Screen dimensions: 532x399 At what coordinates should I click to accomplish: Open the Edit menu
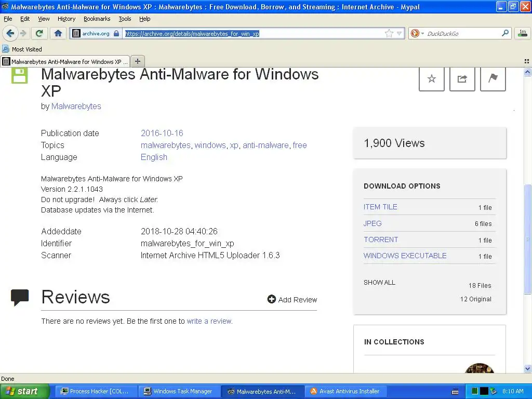pyautogui.click(x=25, y=19)
